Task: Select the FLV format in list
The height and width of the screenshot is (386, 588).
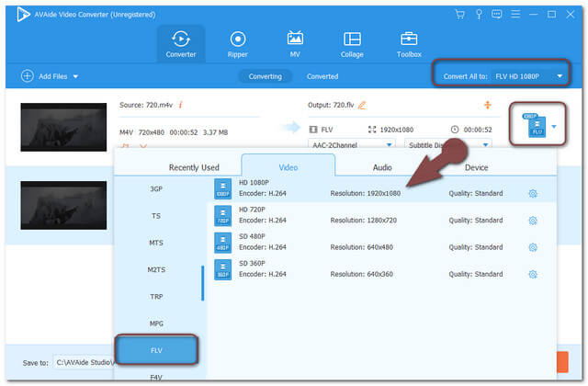Action: tap(156, 350)
